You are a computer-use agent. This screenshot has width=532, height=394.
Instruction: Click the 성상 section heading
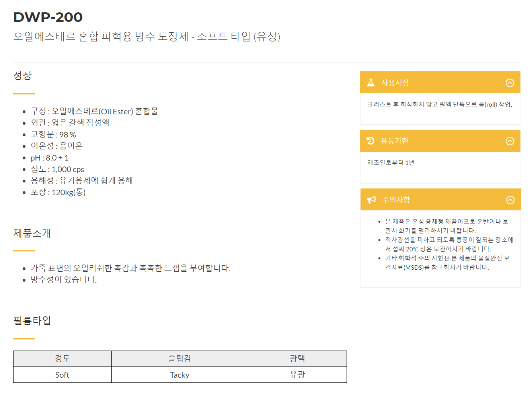point(23,76)
